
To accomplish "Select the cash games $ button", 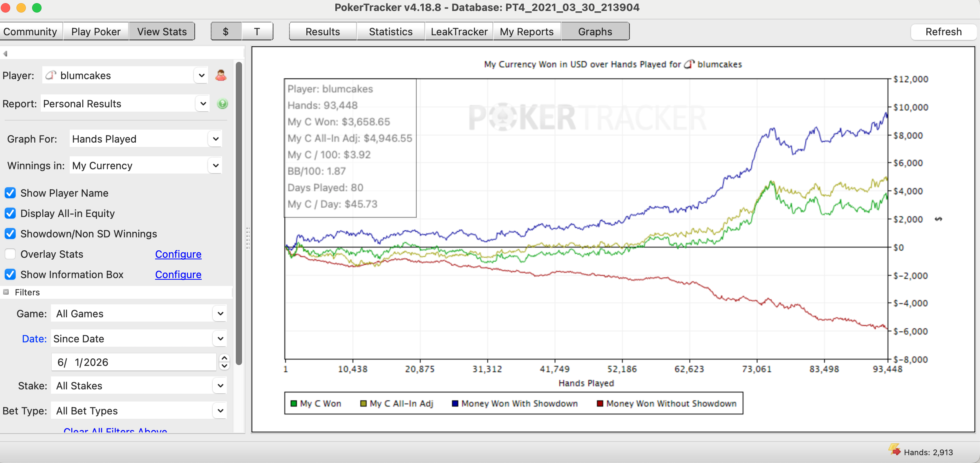I will [226, 32].
